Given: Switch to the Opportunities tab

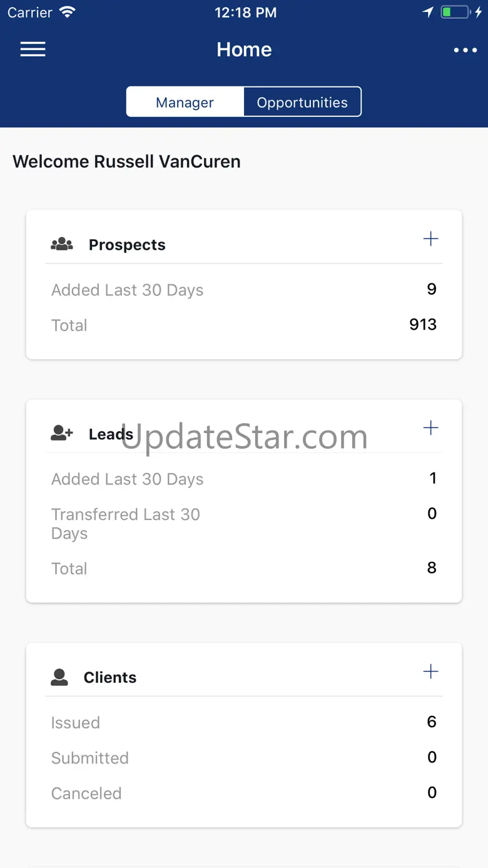Looking at the screenshot, I should pyautogui.click(x=302, y=103).
